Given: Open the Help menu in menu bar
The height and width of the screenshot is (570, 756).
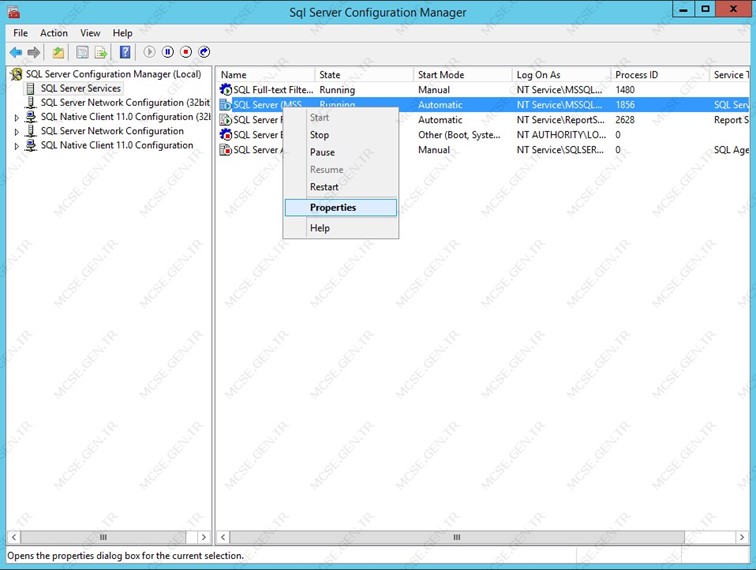Looking at the screenshot, I should pos(122,33).
